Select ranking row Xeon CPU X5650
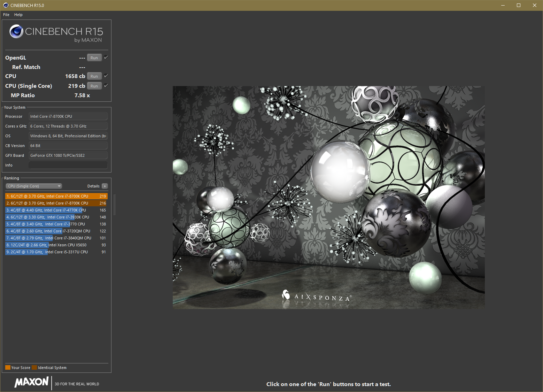Screen dimensions: 543x392 (56, 245)
